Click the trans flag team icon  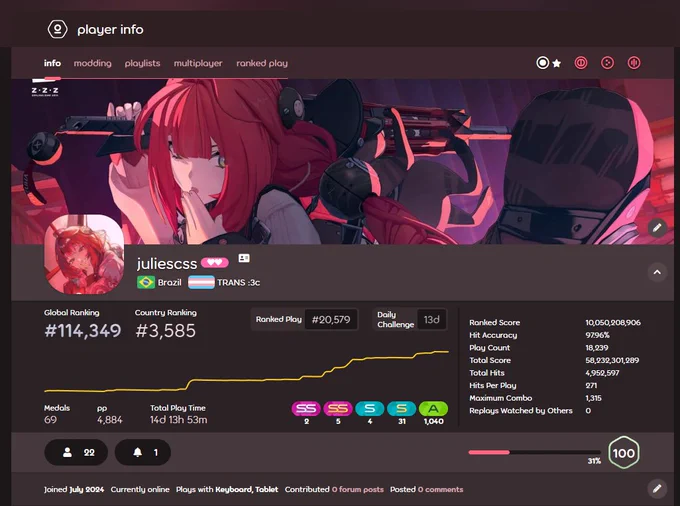(201, 282)
